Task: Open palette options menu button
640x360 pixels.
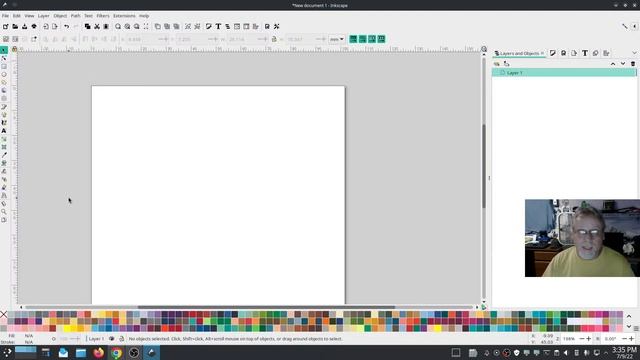Action: 636,329
